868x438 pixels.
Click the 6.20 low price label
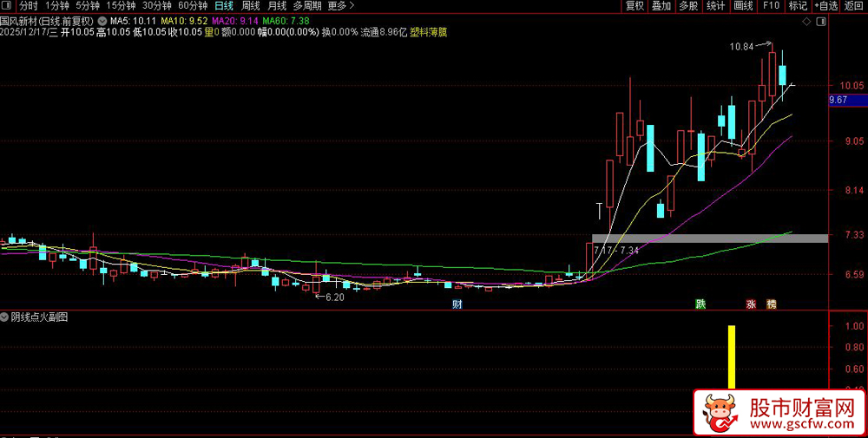[334, 297]
